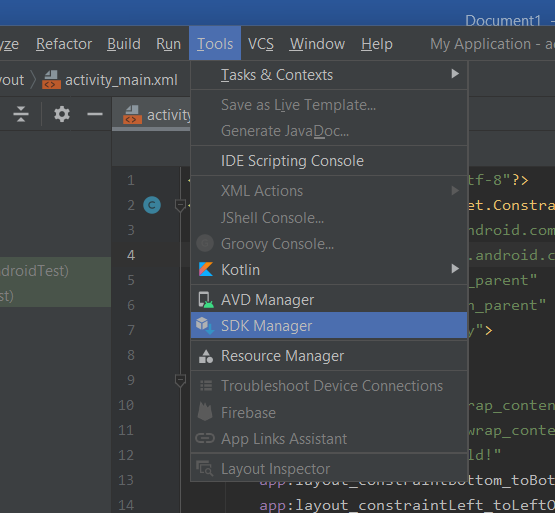Image resolution: width=555 pixels, height=513 pixels.
Task: Click the collapse all icon in project panel
Action: (21, 114)
